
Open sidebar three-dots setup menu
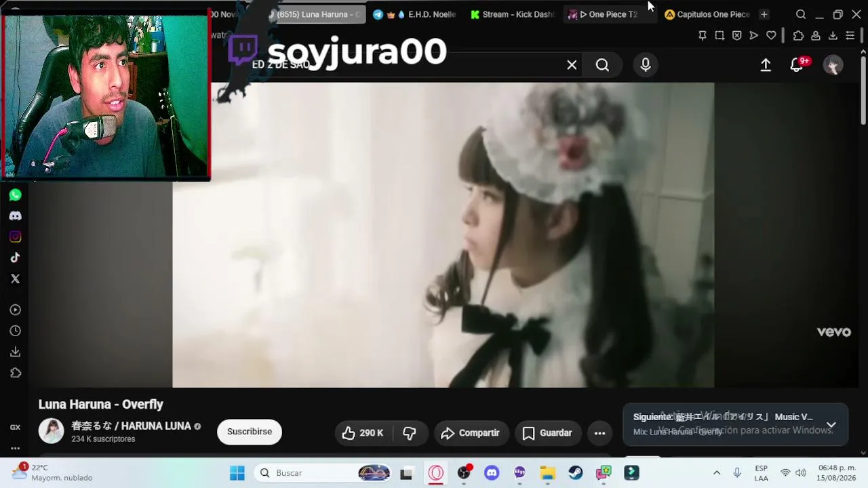click(16, 448)
